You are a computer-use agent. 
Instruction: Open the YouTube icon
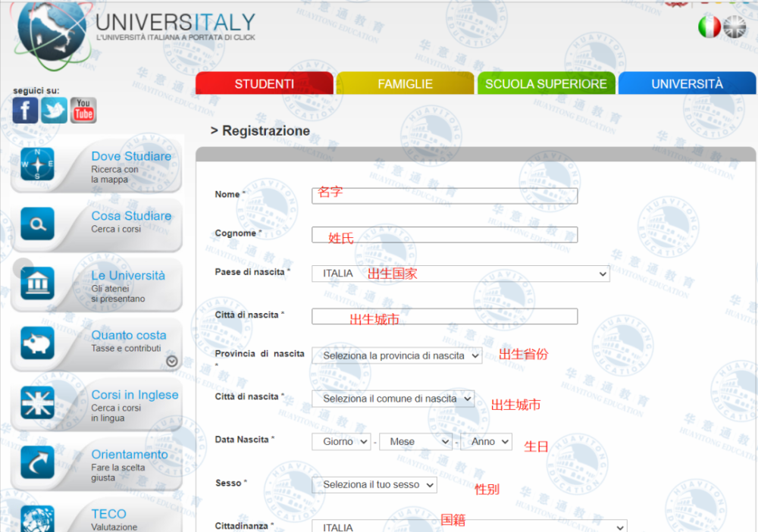click(x=83, y=110)
